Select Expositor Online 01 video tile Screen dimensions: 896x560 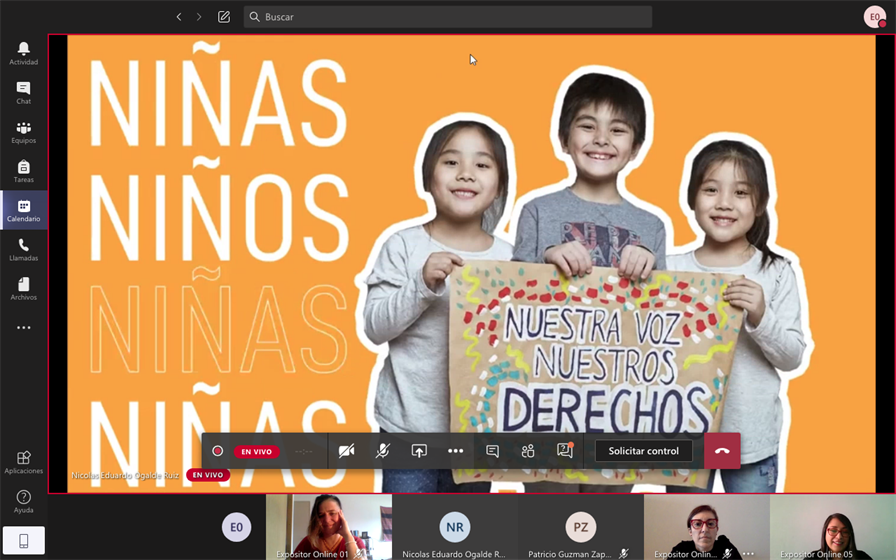[329, 527]
